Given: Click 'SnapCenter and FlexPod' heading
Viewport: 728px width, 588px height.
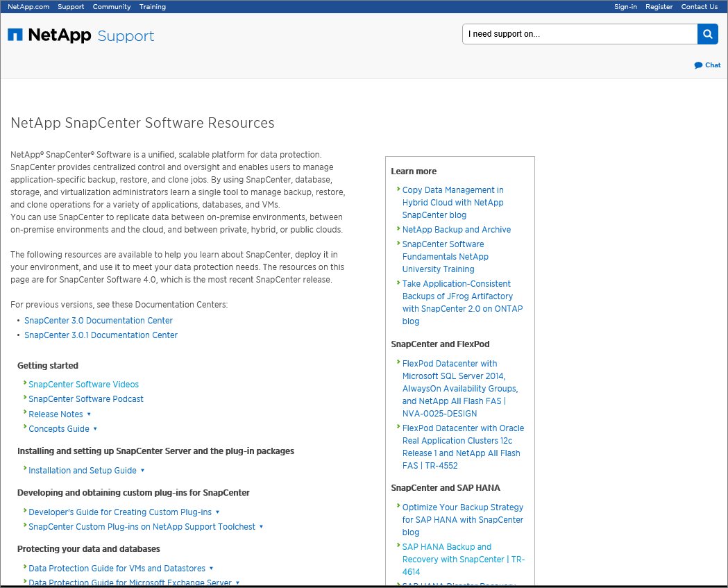Looking at the screenshot, I should coord(440,344).
